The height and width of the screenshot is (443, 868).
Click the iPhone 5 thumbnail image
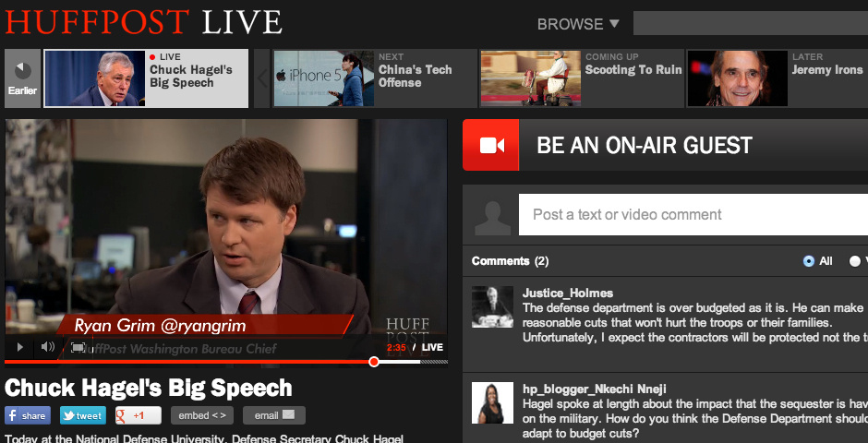click(324, 78)
